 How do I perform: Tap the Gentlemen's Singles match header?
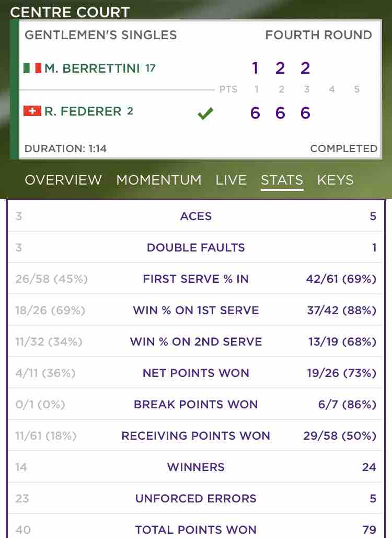pos(101,35)
